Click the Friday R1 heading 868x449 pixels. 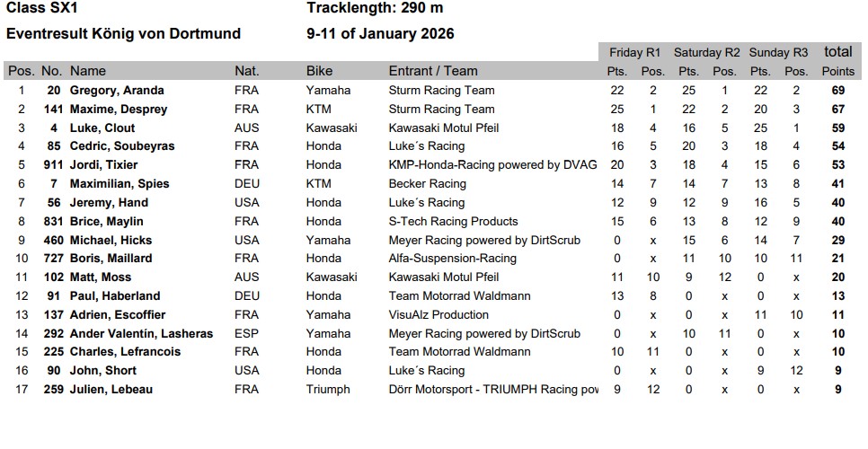[x=634, y=52]
